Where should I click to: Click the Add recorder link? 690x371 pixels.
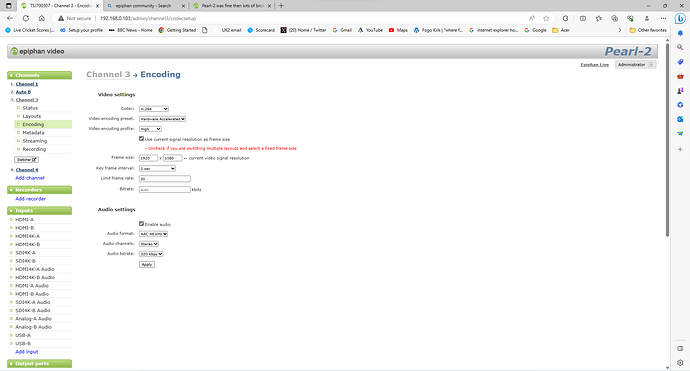point(30,199)
